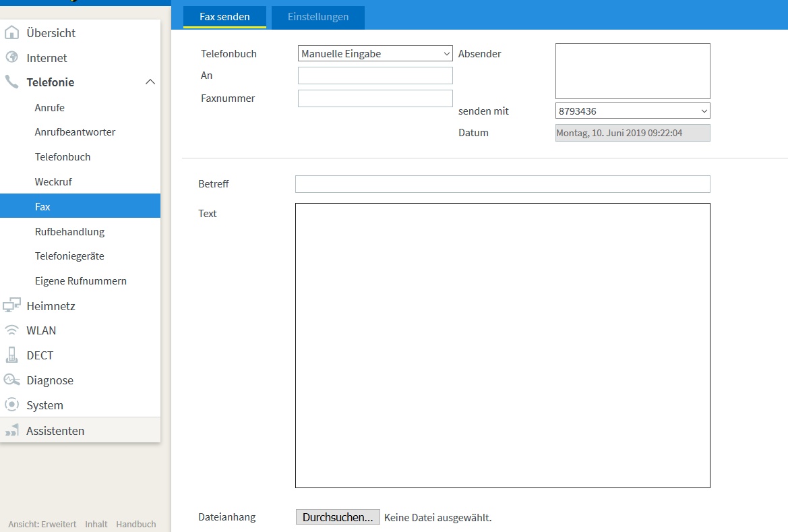Click the 'Keine Datei ausgewählt.' text
Viewport: 788px width, 532px height.
pos(437,517)
